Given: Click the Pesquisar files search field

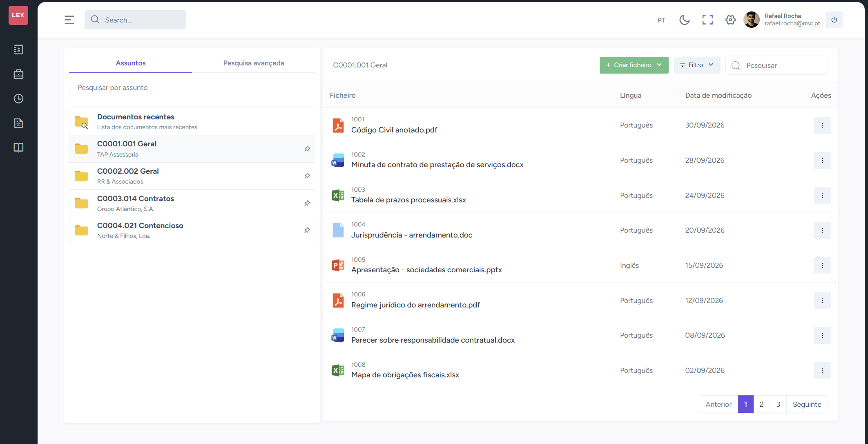Looking at the screenshot, I should click(x=777, y=65).
